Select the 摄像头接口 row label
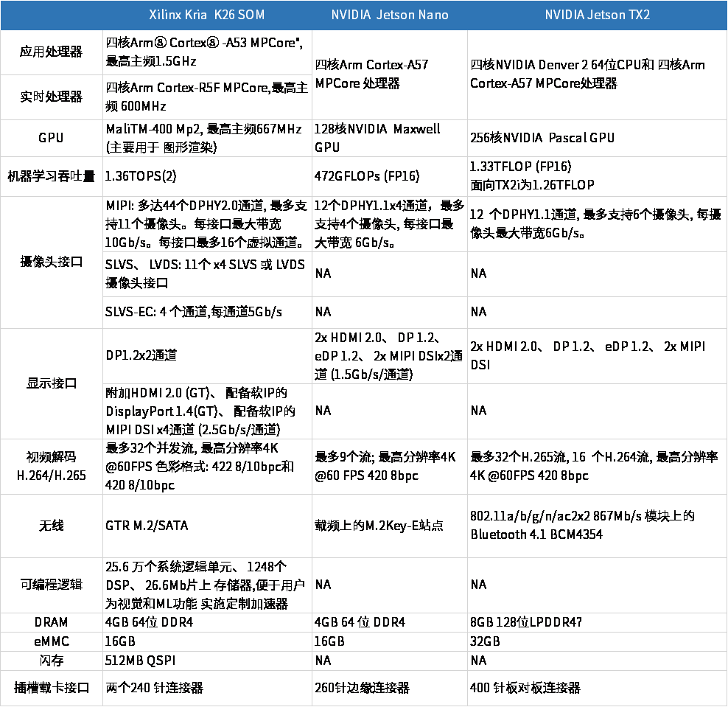Screen dimensions: 728x707 (x=51, y=262)
